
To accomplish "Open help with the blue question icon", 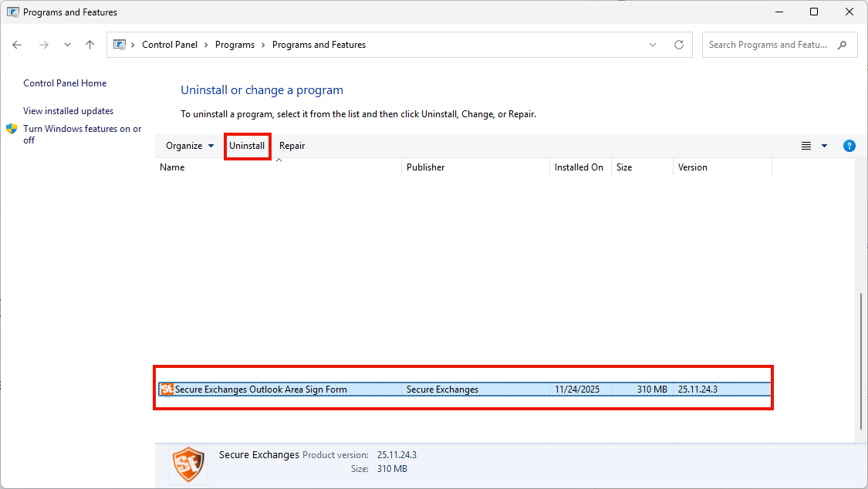I will (x=849, y=146).
